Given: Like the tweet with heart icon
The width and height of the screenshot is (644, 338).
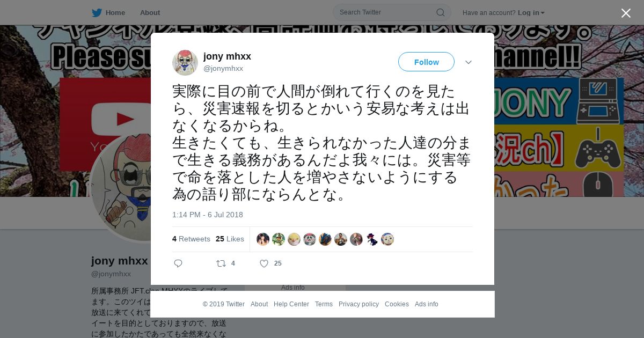Looking at the screenshot, I should coord(264,263).
